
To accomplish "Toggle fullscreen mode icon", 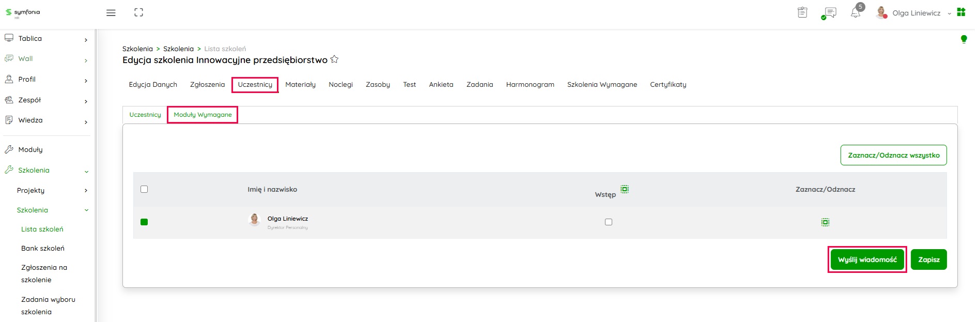I will pos(138,12).
